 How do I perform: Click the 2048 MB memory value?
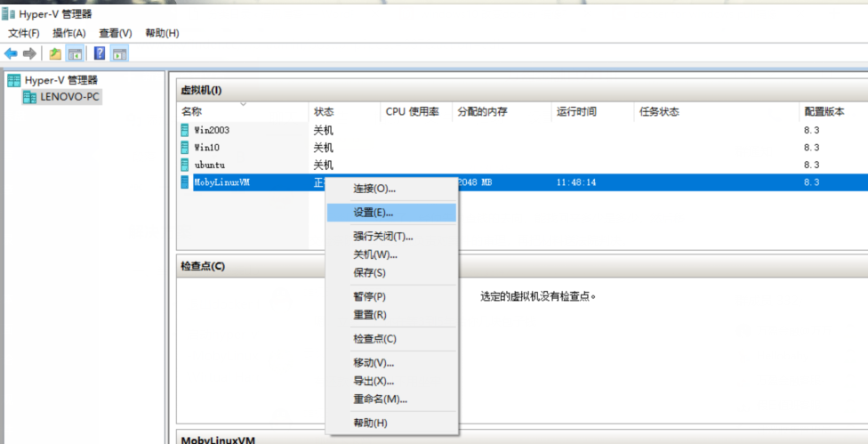pos(475,182)
